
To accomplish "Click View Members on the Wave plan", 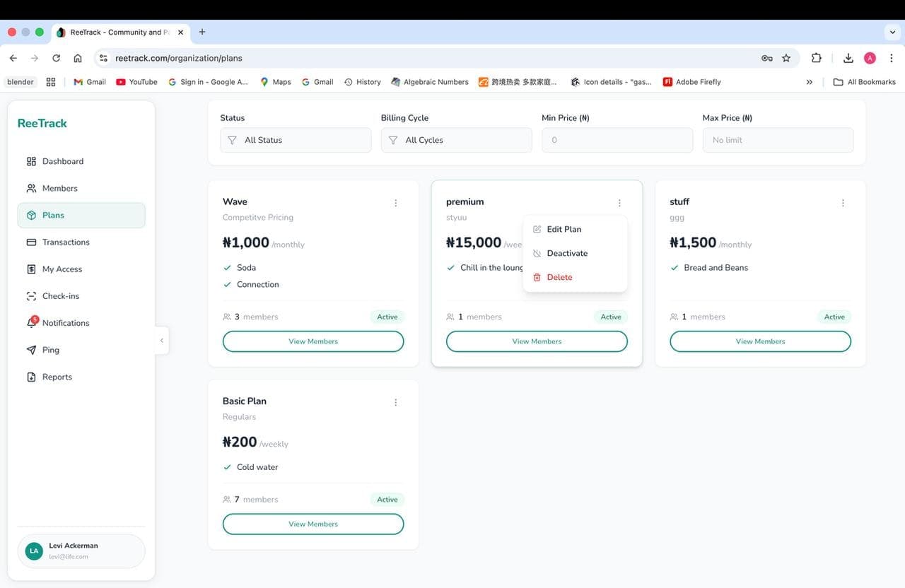I will (x=313, y=341).
